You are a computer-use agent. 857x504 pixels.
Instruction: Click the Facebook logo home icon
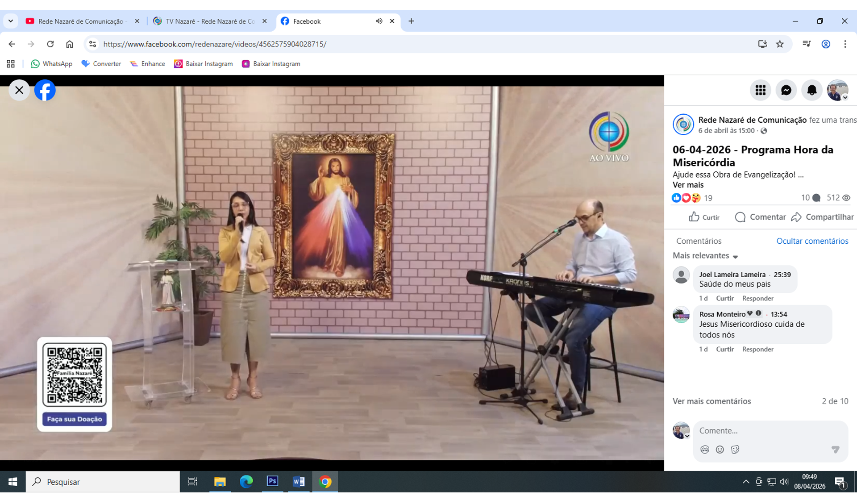point(45,90)
